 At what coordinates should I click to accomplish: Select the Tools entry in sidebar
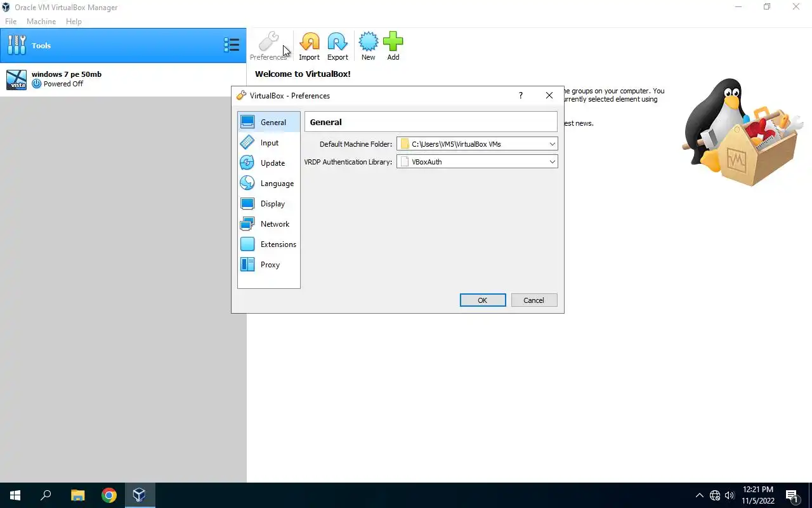point(123,45)
